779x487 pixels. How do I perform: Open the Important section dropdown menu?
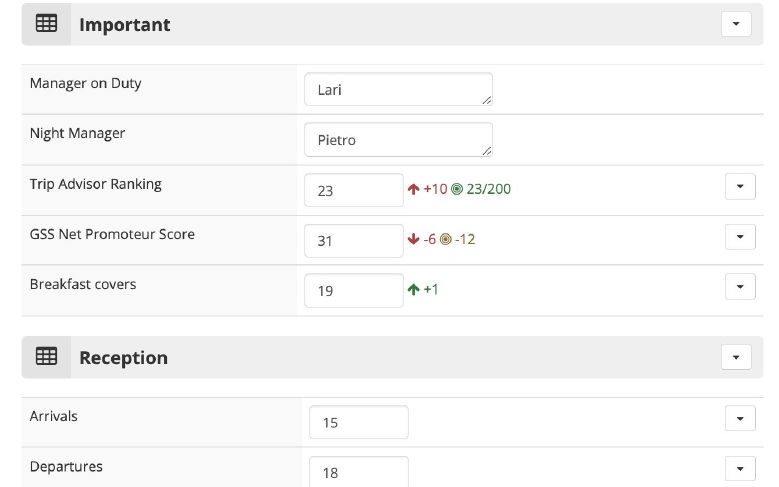(736, 24)
